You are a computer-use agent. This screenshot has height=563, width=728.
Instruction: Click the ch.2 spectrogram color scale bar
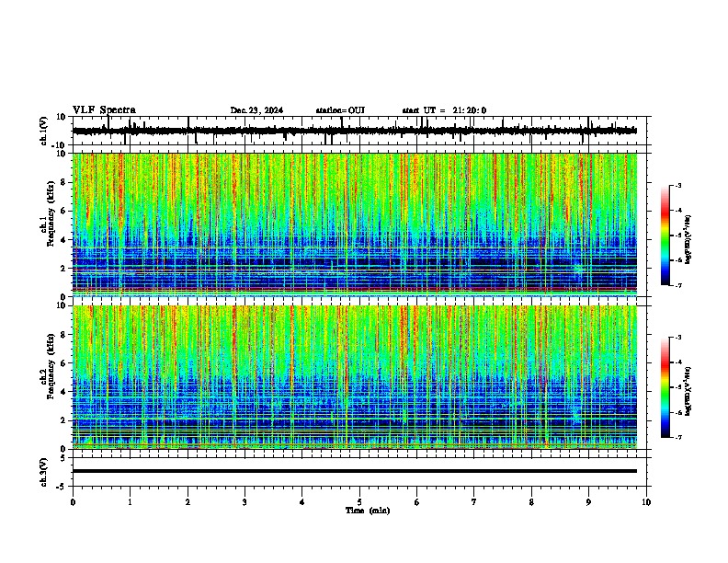tap(665, 387)
